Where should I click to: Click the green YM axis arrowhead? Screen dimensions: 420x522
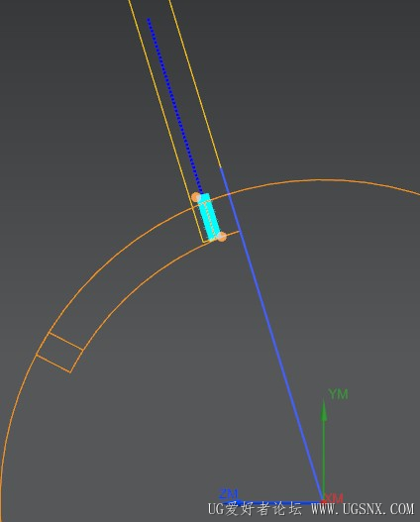click(x=324, y=410)
